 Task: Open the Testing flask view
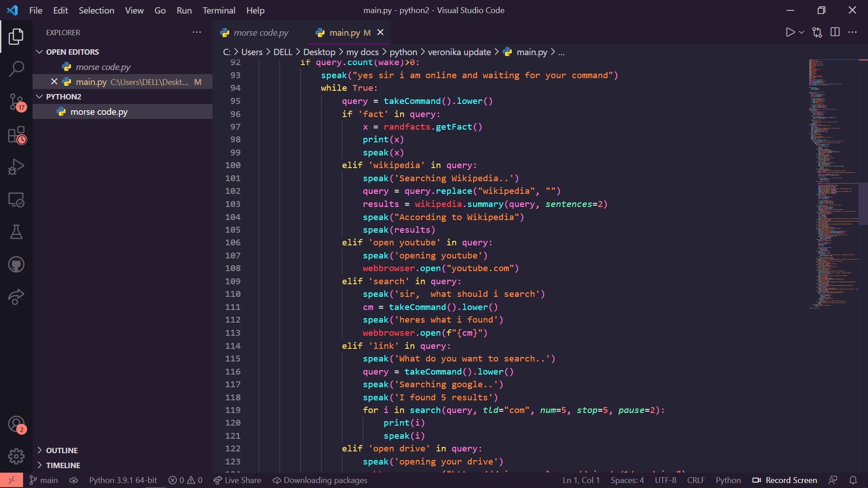click(16, 232)
